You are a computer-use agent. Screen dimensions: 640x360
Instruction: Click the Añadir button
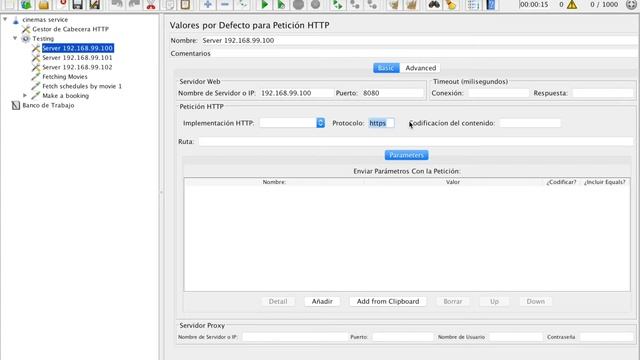(322, 301)
